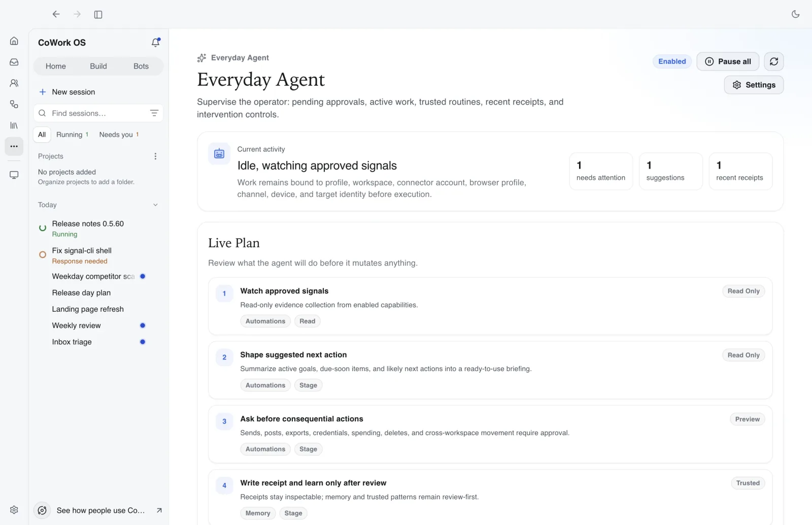This screenshot has width=812, height=525.
Task: Show All sessions filter
Action: pos(42,135)
